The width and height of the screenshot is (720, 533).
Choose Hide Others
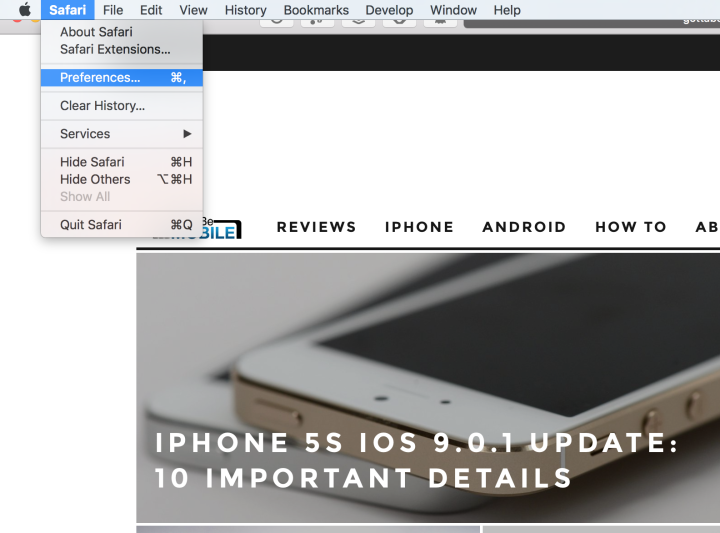[122, 179]
